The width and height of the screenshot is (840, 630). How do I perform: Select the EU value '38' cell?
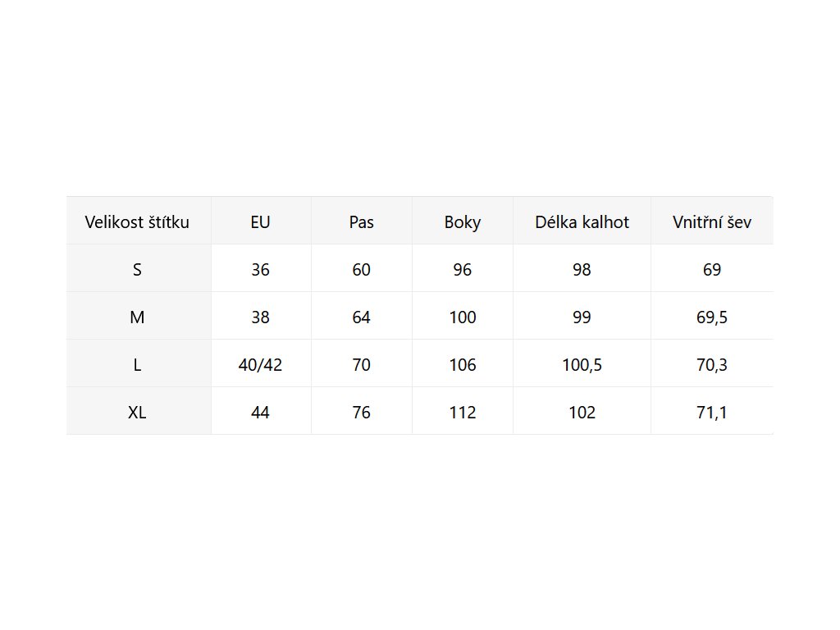coord(260,317)
